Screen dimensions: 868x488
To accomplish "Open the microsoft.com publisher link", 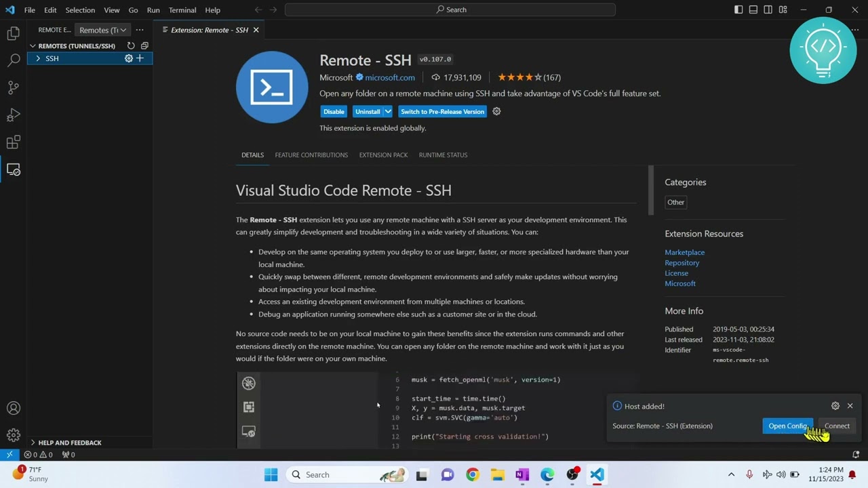I will (x=390, y=77).
